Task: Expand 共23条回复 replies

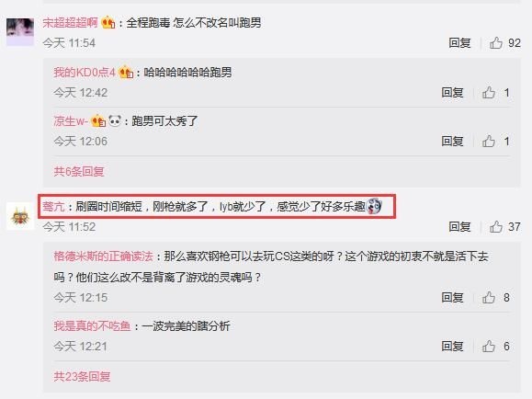Action: point(82,376)
